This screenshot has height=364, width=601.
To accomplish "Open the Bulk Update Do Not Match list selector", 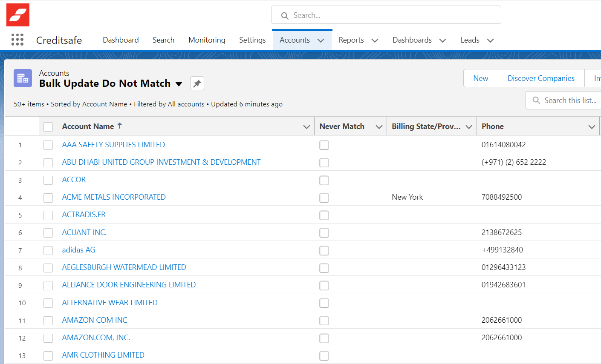I will (179, 84).
